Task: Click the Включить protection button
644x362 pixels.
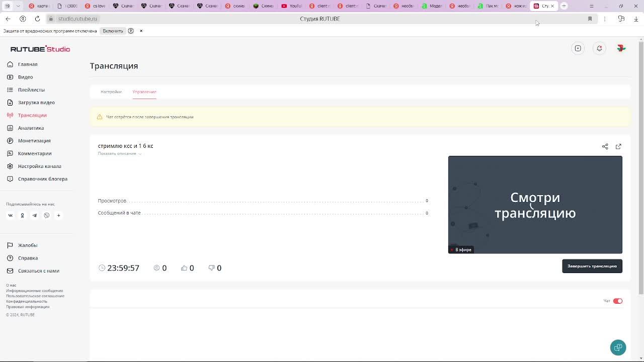Action: coord(113,31)
